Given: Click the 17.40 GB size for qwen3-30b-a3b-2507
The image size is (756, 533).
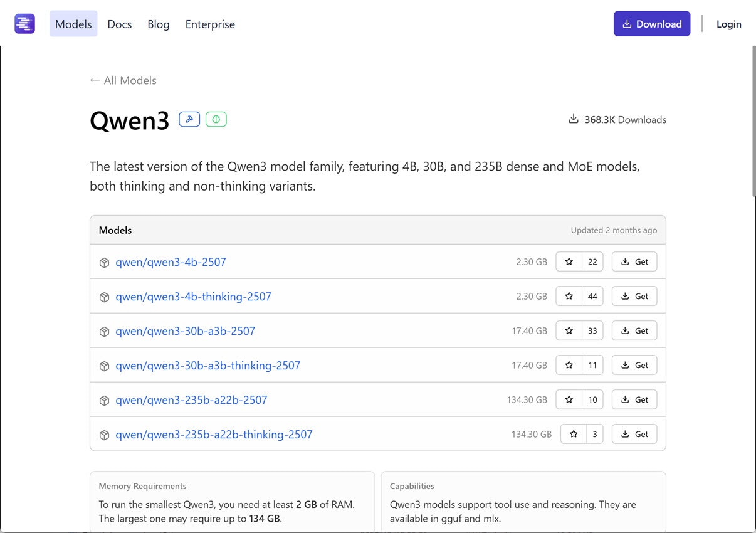Looking at the screenshot, I should pyautogui.click(x=529, y=331).
